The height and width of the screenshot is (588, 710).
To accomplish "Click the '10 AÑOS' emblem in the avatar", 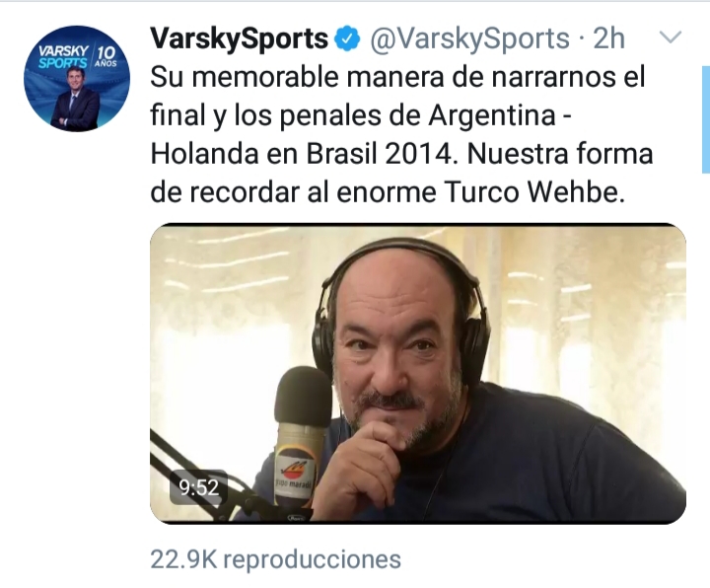I will [x=106, y=56].
